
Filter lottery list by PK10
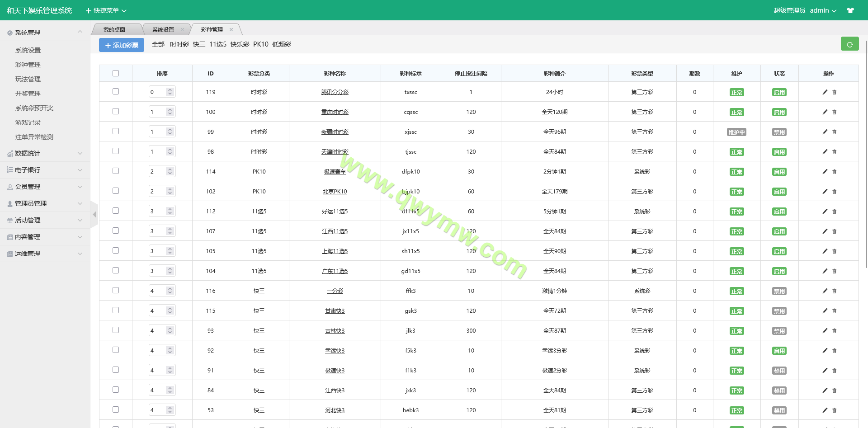click(260, 44)
